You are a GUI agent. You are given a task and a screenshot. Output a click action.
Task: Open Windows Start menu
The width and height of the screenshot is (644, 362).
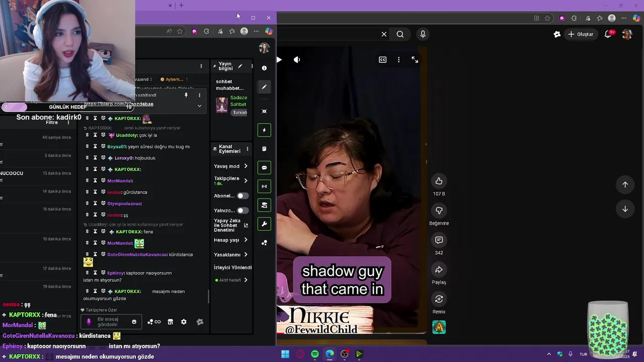[285, 354]
